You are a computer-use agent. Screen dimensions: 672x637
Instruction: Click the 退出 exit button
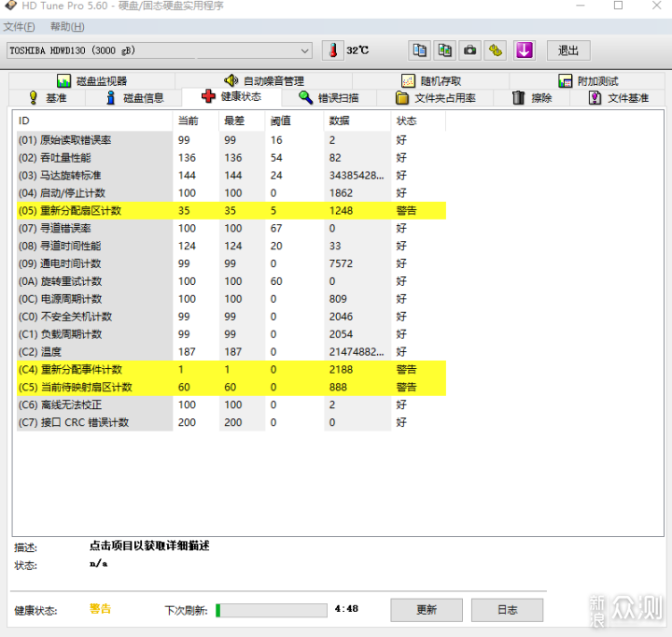tap(568, 50)
